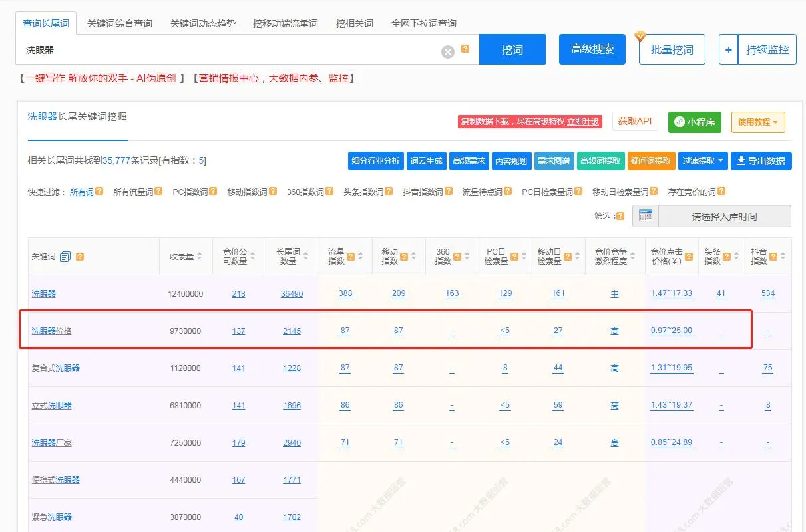
Task: Click the 导出数据 export button
Action: (x=761, y=161)
